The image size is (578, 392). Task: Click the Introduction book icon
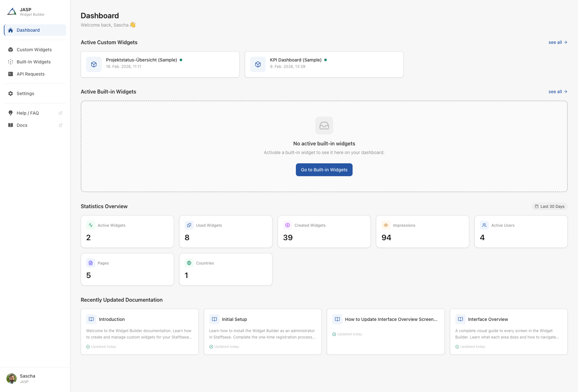coord(91,319)
